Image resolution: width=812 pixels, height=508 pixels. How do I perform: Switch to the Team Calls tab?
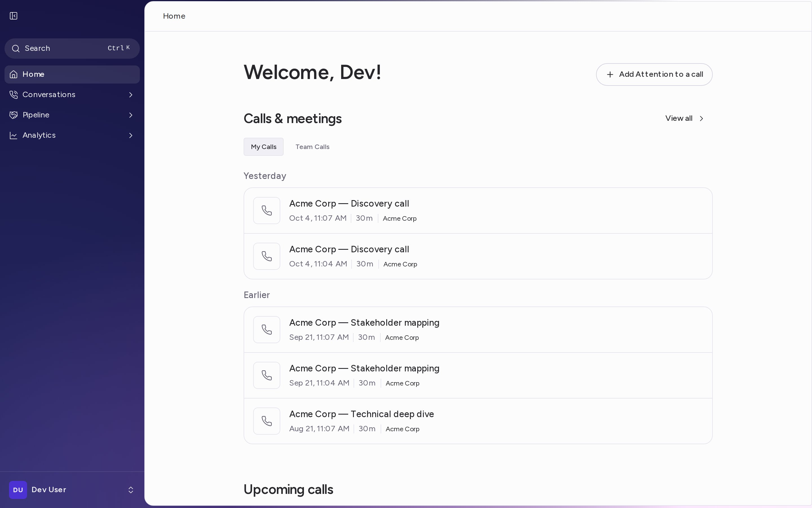click(x=312, y=147)
